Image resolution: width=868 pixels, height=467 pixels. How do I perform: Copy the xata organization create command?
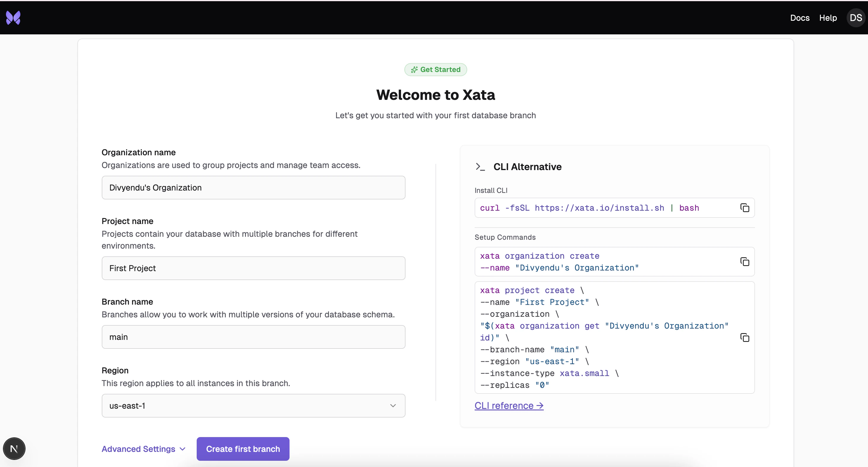745,262
